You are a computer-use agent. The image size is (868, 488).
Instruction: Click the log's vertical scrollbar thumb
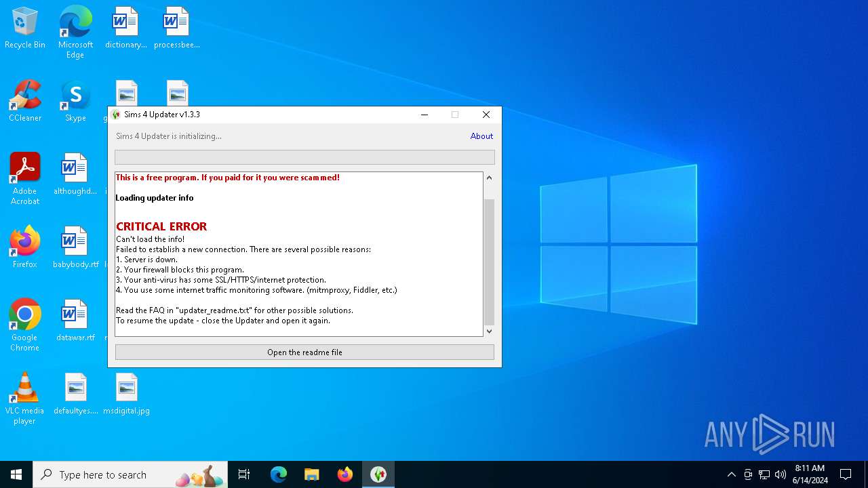(x=489, y=262)
